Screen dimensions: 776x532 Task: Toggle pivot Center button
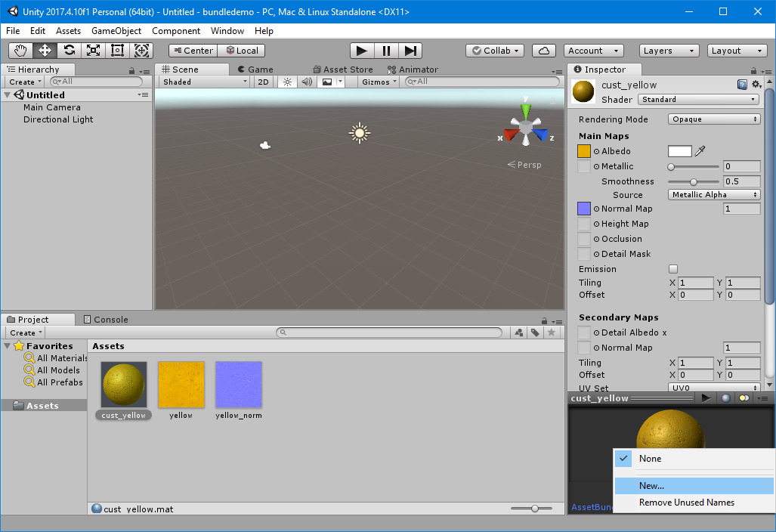(x=193, y=51)
